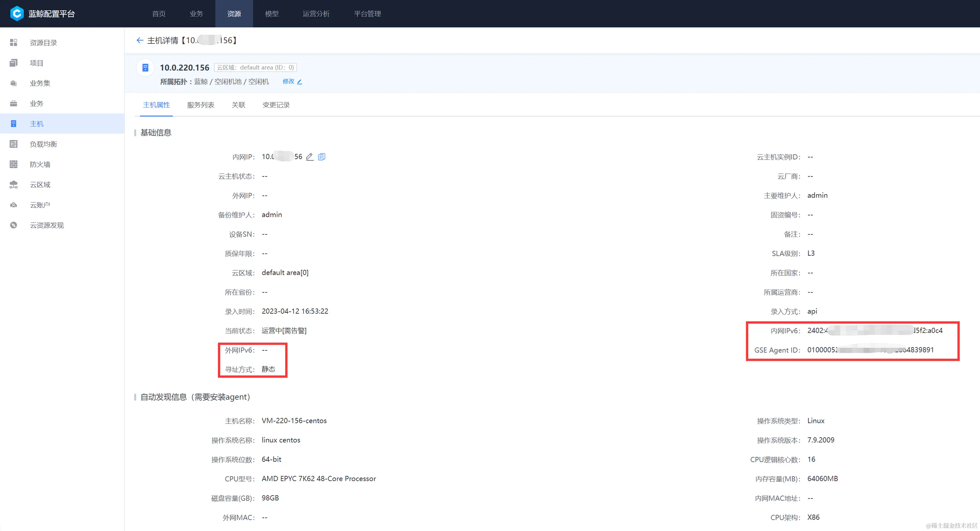Open the 模型 top menu
The height and width of the screenshot is (531, 980).
click(272, 14)
